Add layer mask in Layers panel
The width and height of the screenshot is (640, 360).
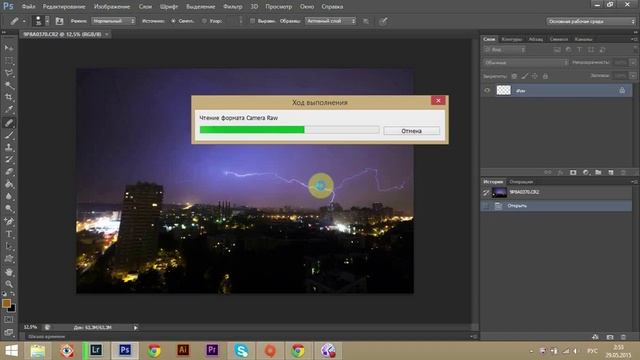(x=573, y=173)
